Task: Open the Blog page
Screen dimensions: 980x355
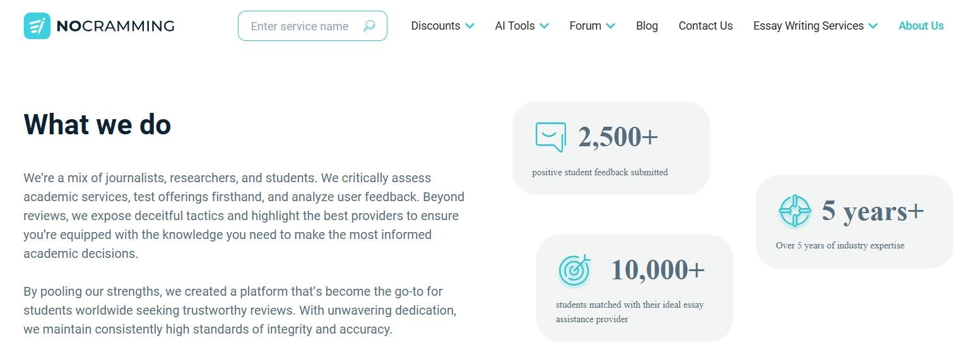Action: point(647,26)
